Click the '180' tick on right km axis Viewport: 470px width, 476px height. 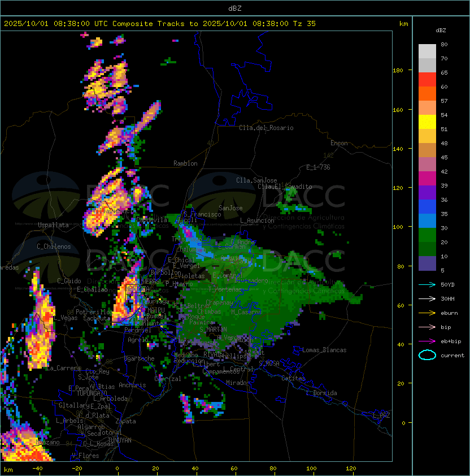(x=398, y=71)
